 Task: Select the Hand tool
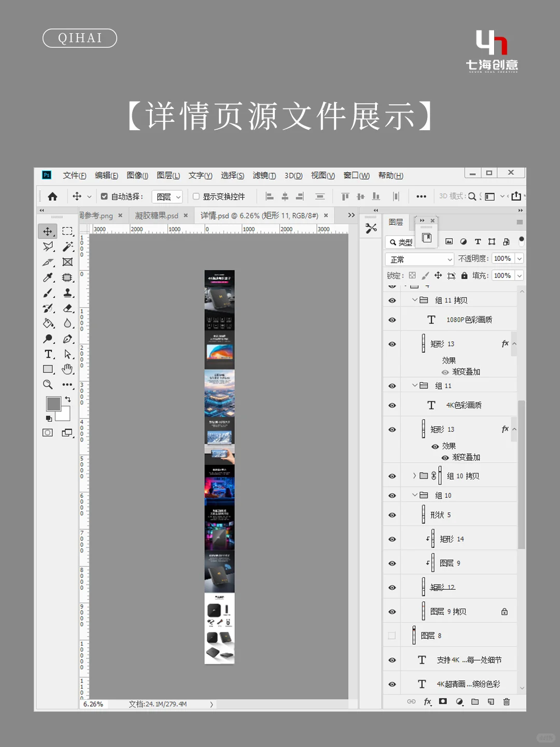click(x=68, y=369)
